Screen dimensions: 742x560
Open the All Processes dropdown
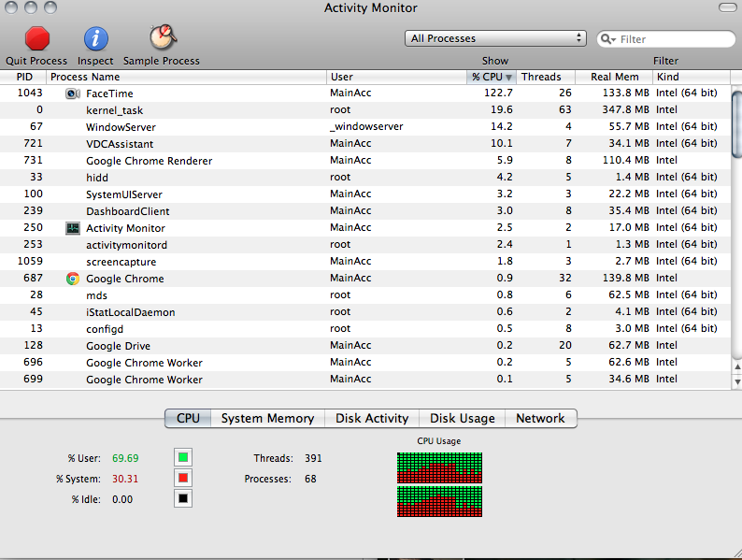[495, 38]
